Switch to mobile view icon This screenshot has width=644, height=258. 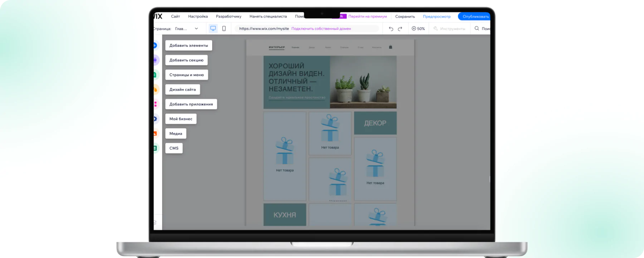pyautogui.click(x=224, y=28)
